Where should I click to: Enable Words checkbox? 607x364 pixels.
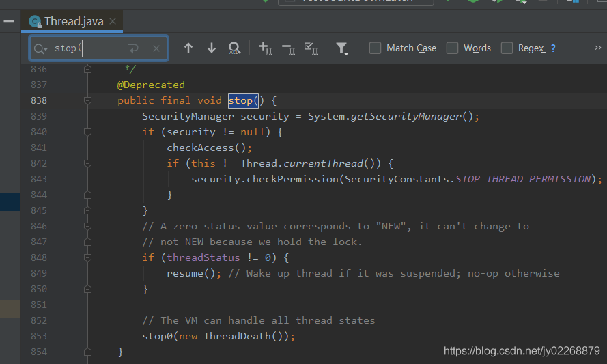pos(452,48)
